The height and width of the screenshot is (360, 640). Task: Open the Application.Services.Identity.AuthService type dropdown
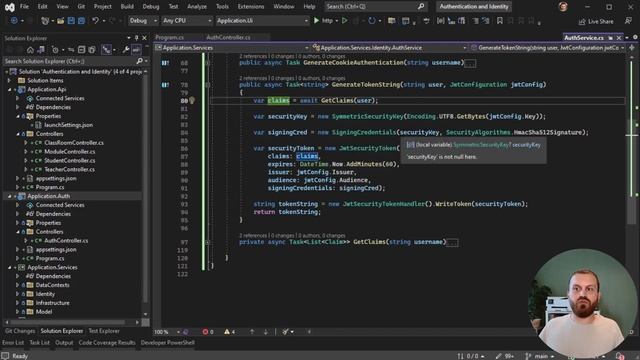pos(389,48)
